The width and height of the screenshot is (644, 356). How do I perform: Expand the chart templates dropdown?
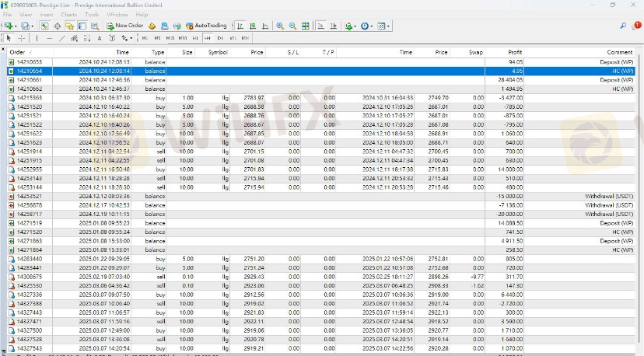387,26
